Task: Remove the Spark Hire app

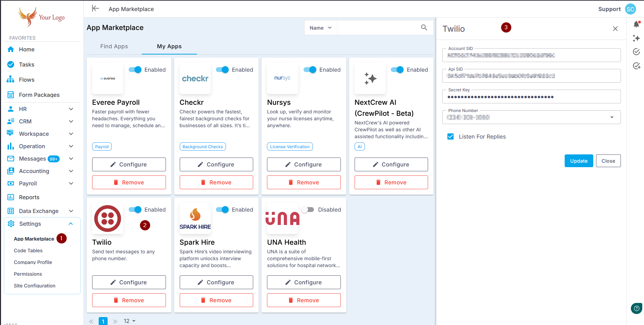Action: (x=216, y=300)
